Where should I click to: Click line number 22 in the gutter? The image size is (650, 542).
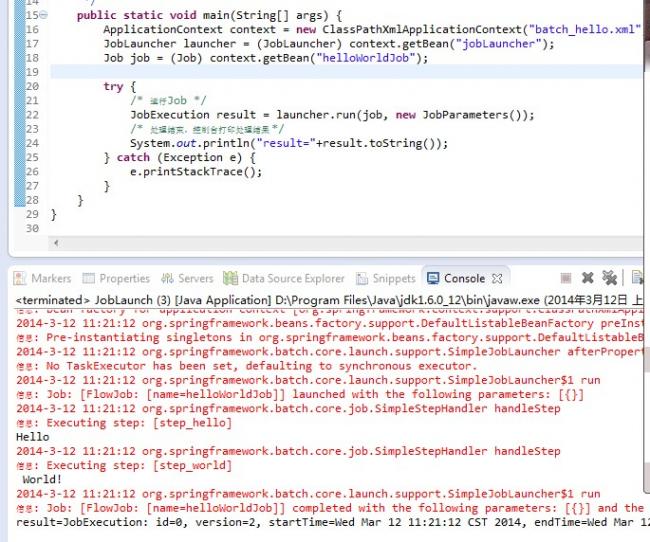[x=31, y=115]
